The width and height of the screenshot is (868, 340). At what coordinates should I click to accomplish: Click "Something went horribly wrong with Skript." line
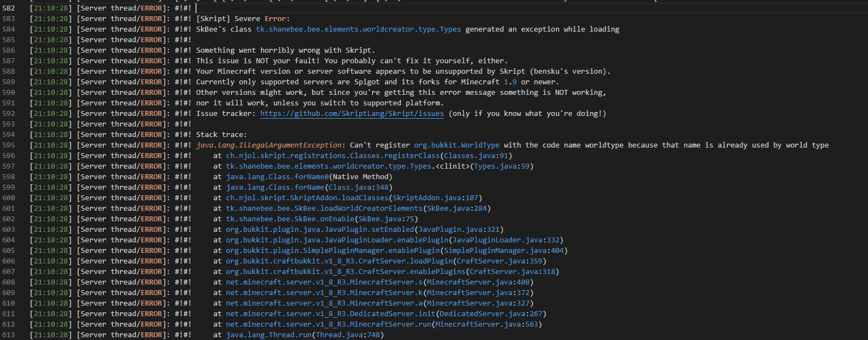pos(285,50)
